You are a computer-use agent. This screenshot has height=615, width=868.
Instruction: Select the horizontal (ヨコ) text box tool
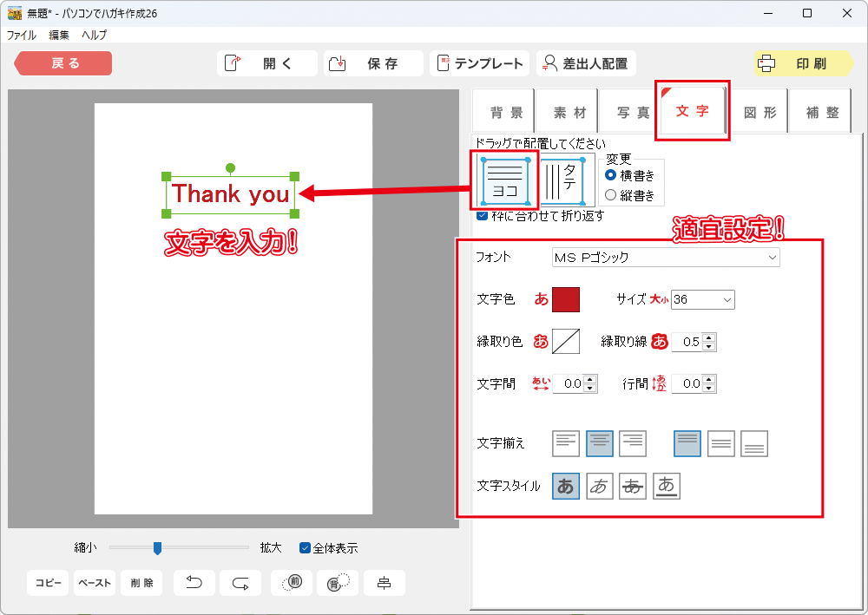point(505,180)
